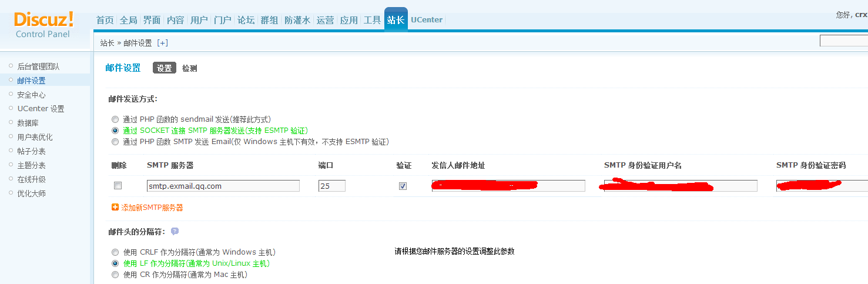Open the 首页 top menu

pyautogui.click(x=105, y=20)
